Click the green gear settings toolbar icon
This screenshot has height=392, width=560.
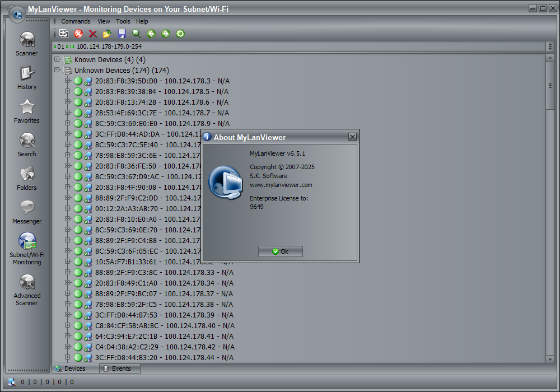(x=180, y=34)
